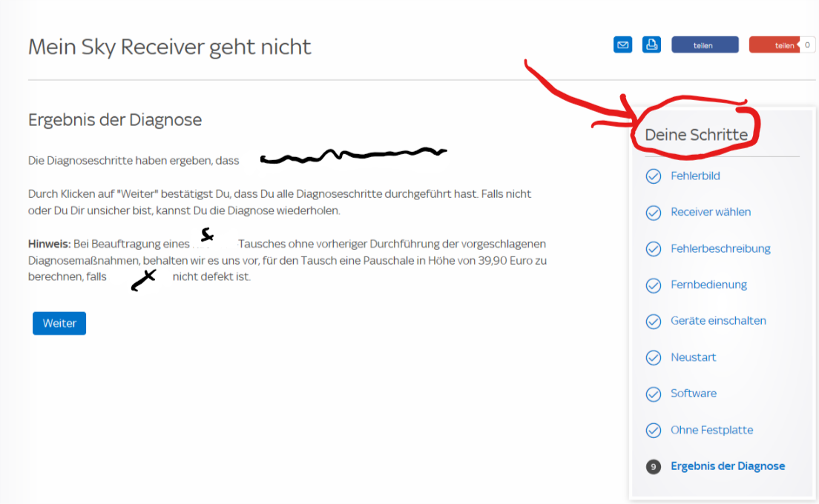Click the share counter showing 0

click(x=808, y=45)
